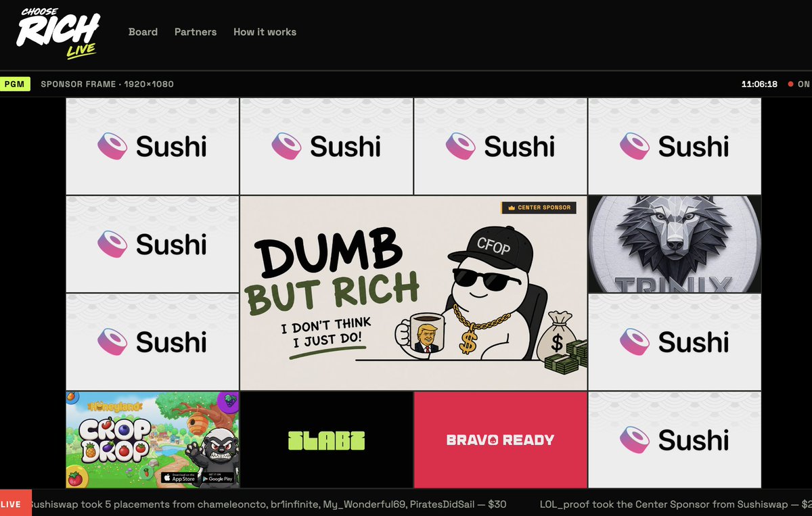Open the Trinix wolf sponsor tile

[x=675, y=244]
